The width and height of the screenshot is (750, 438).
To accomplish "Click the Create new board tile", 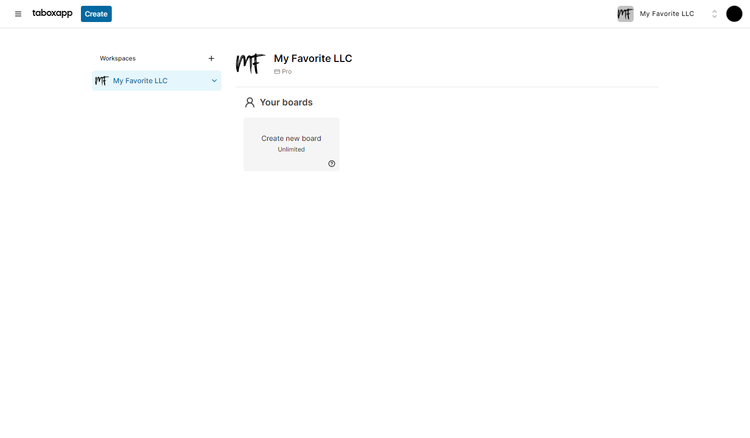I will point(291,143).
